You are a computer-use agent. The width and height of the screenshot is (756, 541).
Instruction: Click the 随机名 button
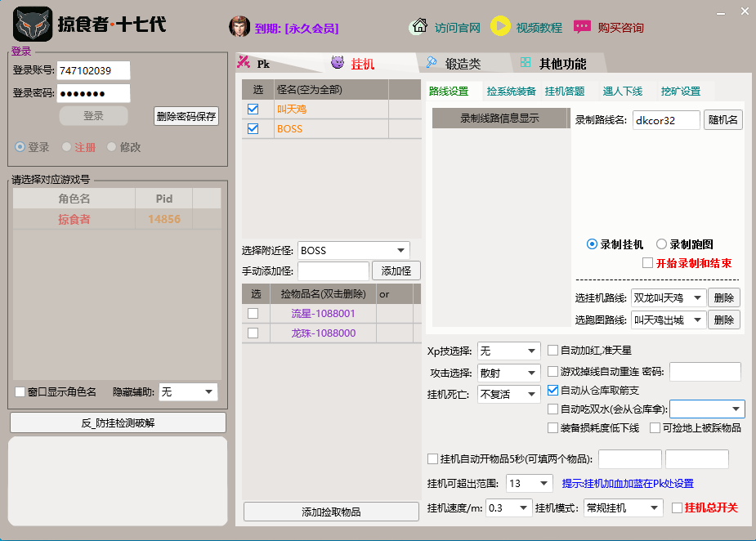[722, 119]
